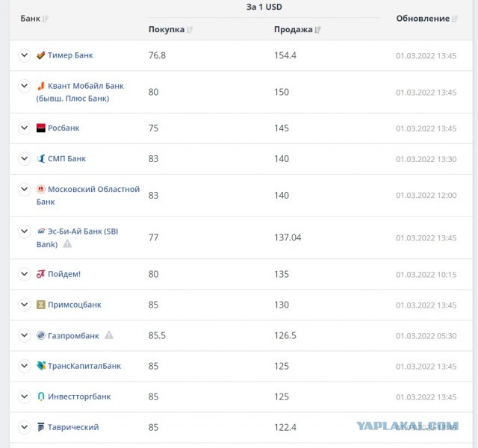Click the Банк column header
This screenshot has height=448, width=478.
point(30,19)
